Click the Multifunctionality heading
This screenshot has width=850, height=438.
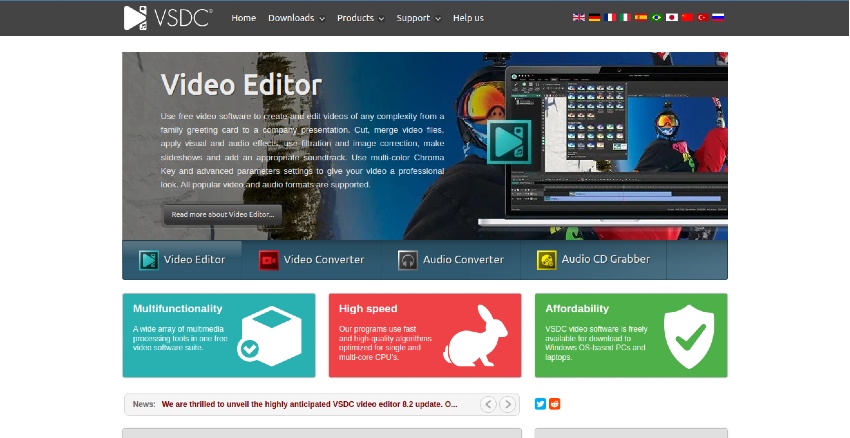[178, 308]
